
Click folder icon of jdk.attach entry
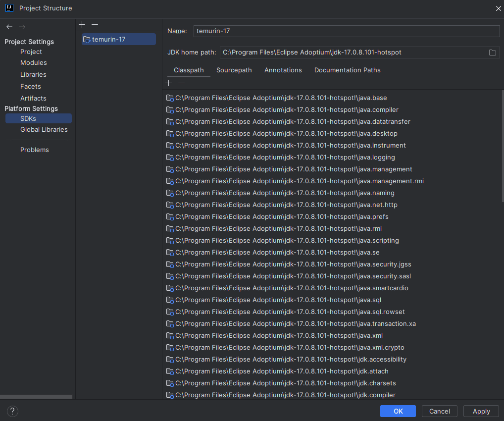tap(170, 371)
